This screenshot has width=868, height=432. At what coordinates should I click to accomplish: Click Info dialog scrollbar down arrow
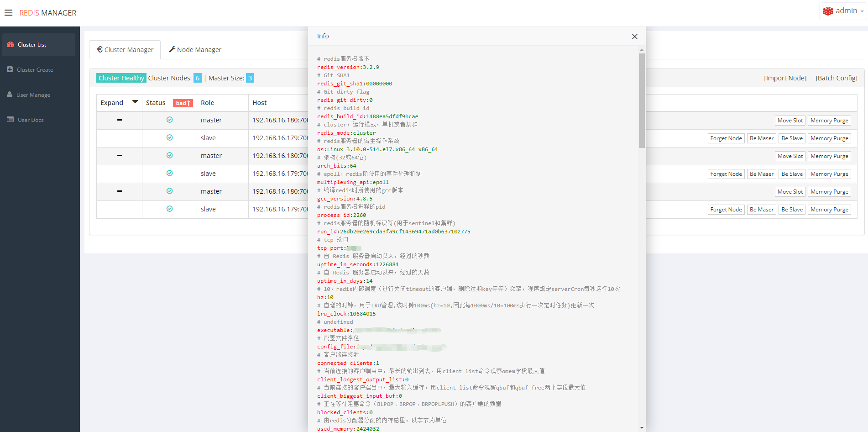[x=642, y=428]
